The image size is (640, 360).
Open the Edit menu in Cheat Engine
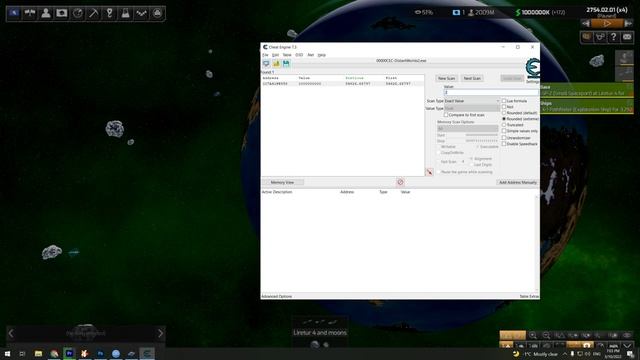point(276,55)
